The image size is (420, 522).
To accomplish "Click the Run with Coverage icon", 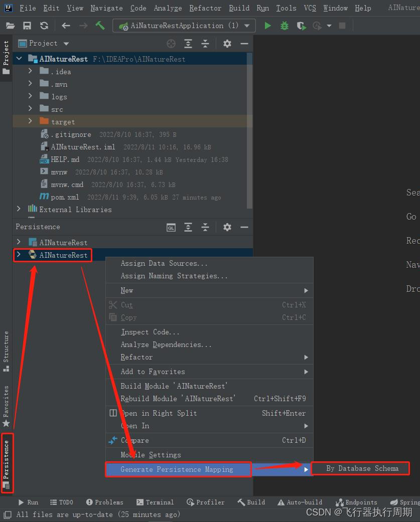I will click(x=302, y=25).
